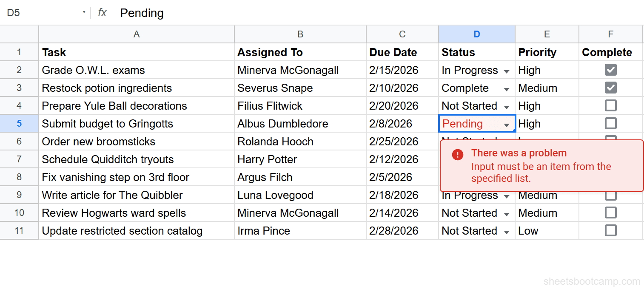The height and width of the screenshot is (289, 644).
Task: Open Status dropdown for Restock potion ingredients
Action: point(506,88)
